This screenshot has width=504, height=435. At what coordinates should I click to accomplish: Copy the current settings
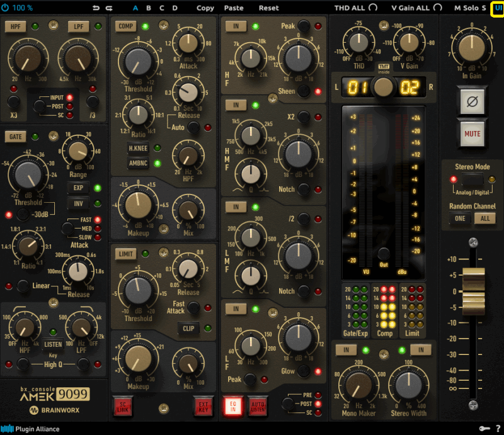click(205, 8)
